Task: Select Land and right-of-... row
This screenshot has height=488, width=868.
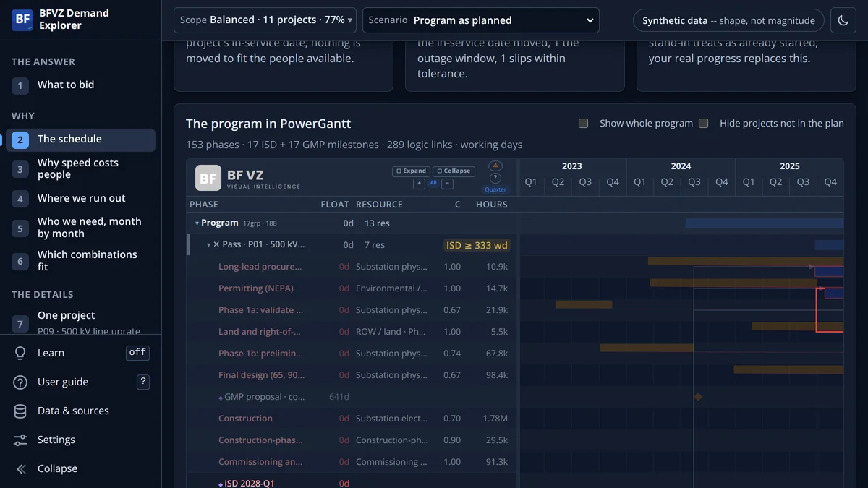Action: tap(352, 332)
